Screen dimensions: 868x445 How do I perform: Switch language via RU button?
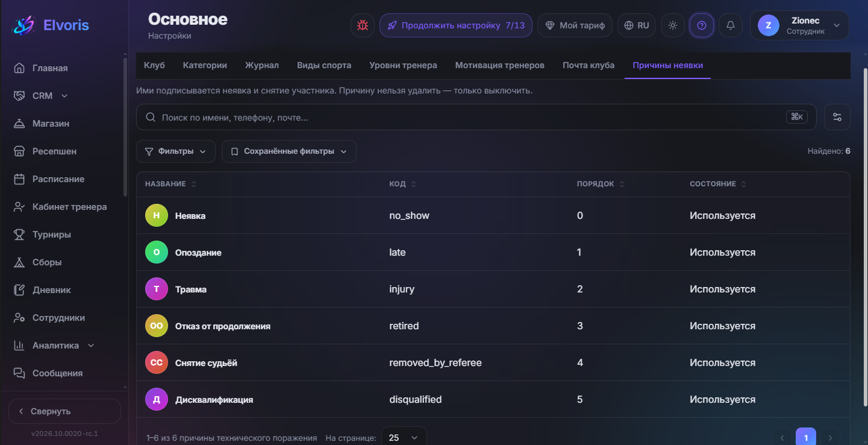pos(637,25)
